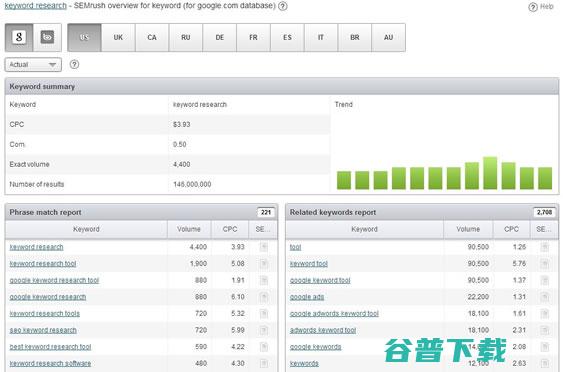Open 'keyword tool' related keyword link
This screenshot has height=372, width=563.
coord(309,264)
